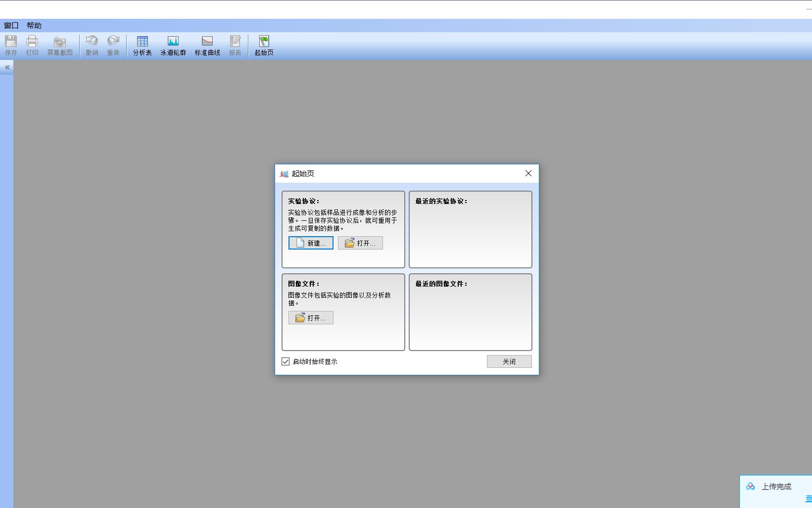The width and height of the screenshot is (812, 508).
Task: Click the 重做 (Redo) icon
Action: pyautogui.click(x=113, y=45)
